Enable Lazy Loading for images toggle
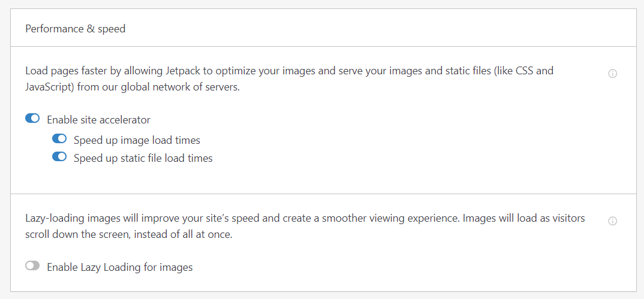 32,266
